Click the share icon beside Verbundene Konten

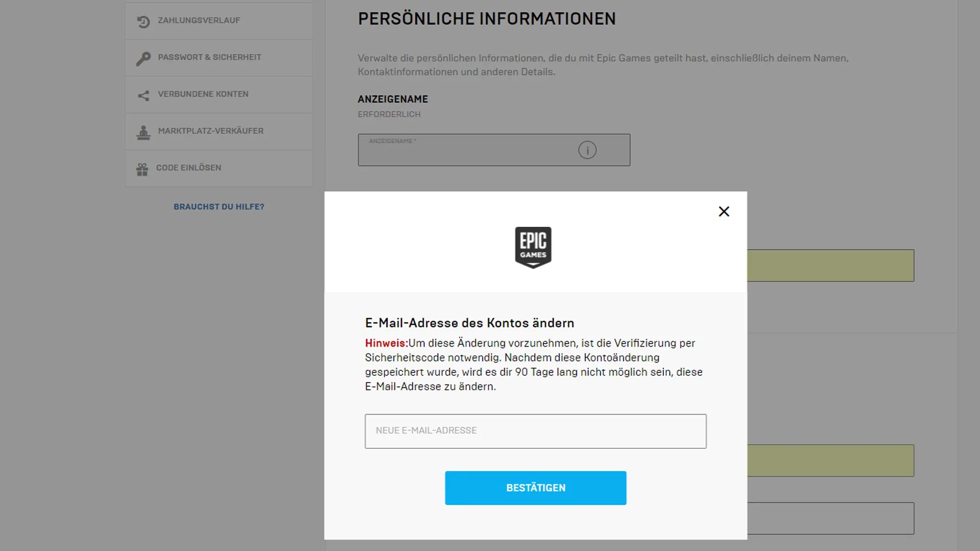(x=144, y=95)
